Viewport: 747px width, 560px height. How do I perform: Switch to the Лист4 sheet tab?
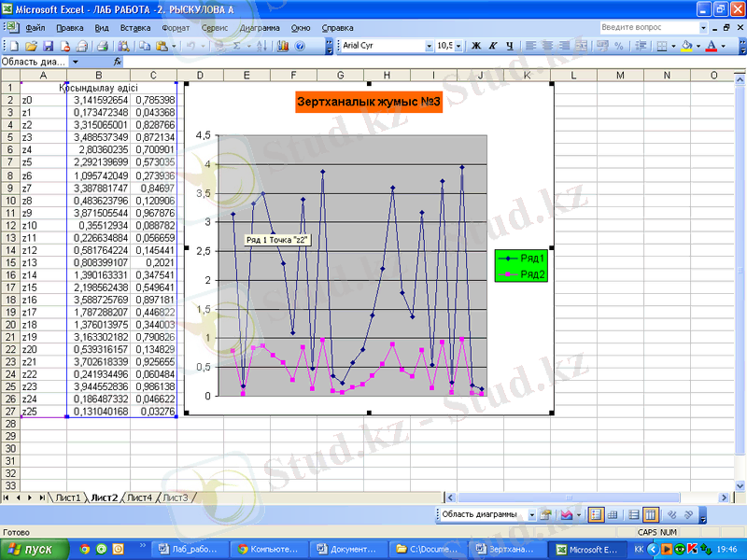(x=140, y=498)
